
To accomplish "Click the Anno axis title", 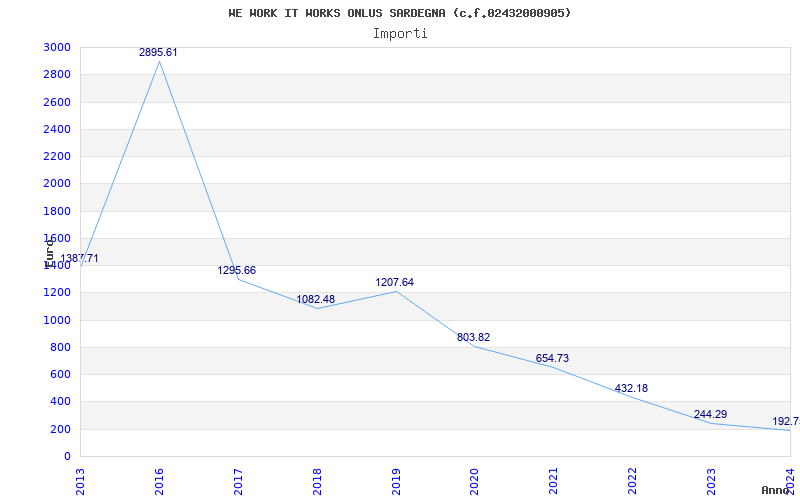I will [x=775, y=490].
